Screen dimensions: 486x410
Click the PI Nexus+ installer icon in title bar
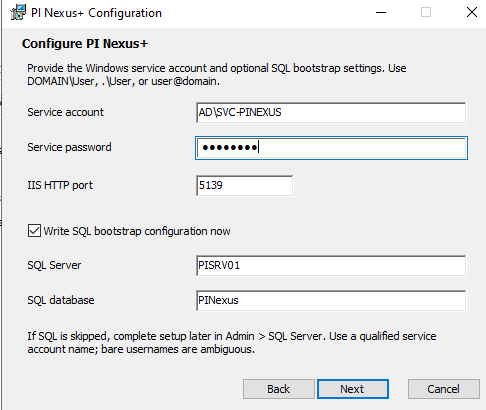[18, 13]
